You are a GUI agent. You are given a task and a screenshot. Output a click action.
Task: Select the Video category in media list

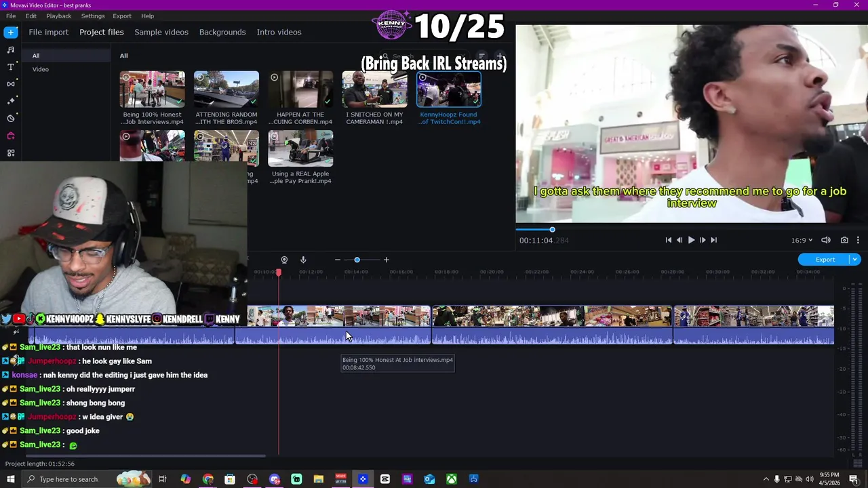click(x=41, y=69)
